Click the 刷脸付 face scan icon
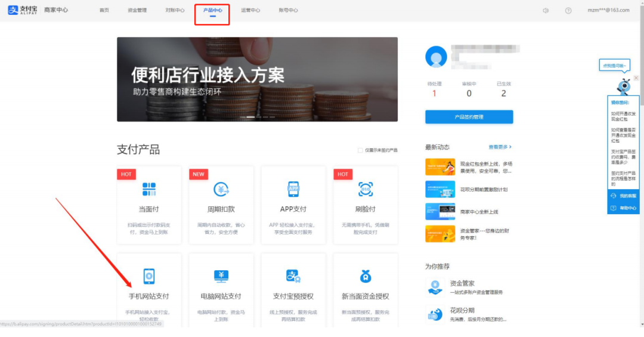The height and width of the screenshot is (337, 644). coord(366,190)
